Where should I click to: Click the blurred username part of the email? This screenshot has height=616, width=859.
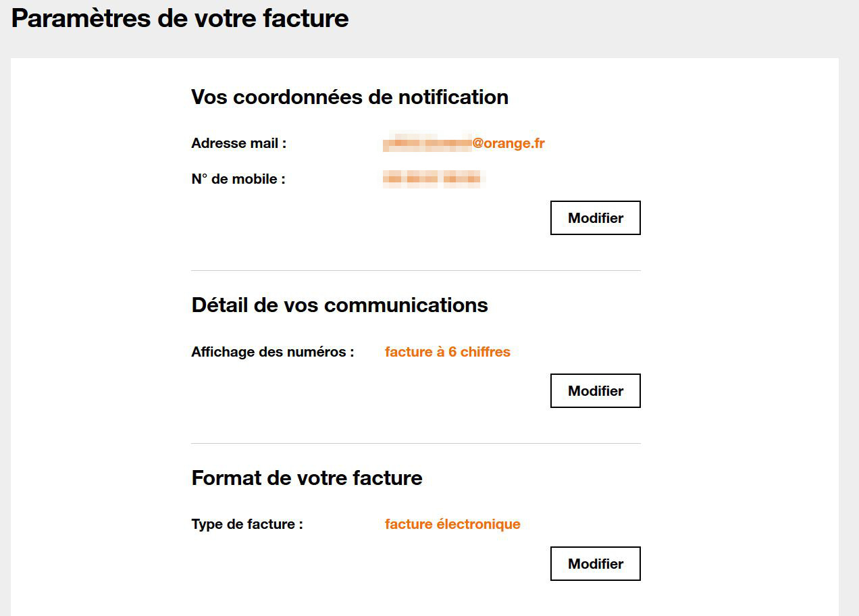427,143
